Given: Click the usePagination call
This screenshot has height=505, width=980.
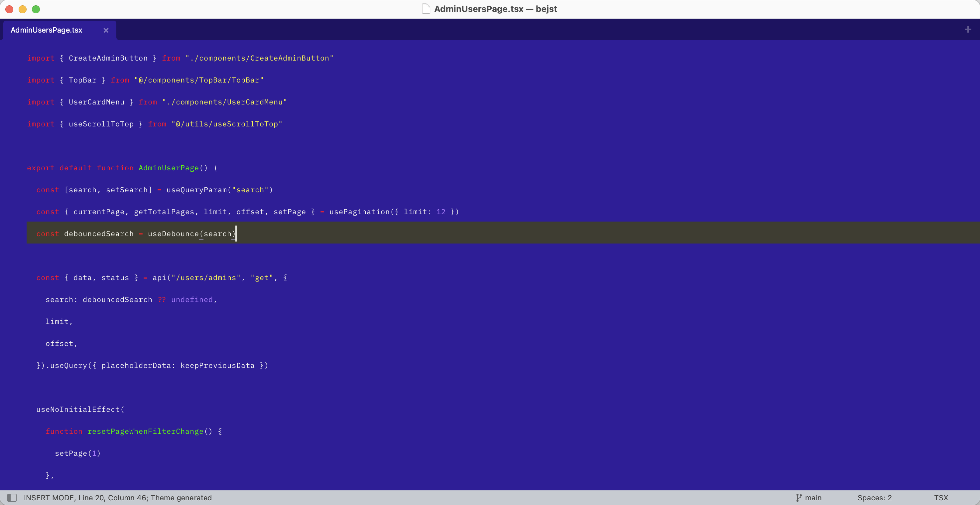Looking at the screenshot, I should 359,212.
